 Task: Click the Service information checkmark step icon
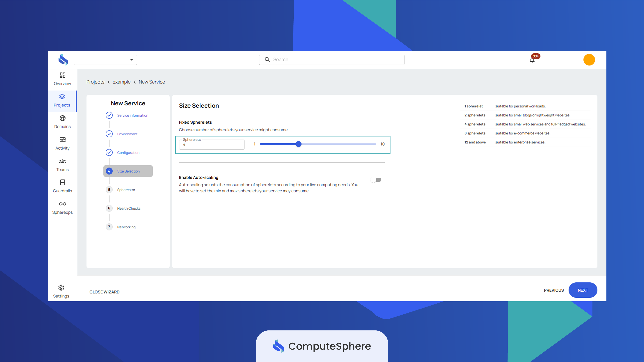(x=109, y=115)
